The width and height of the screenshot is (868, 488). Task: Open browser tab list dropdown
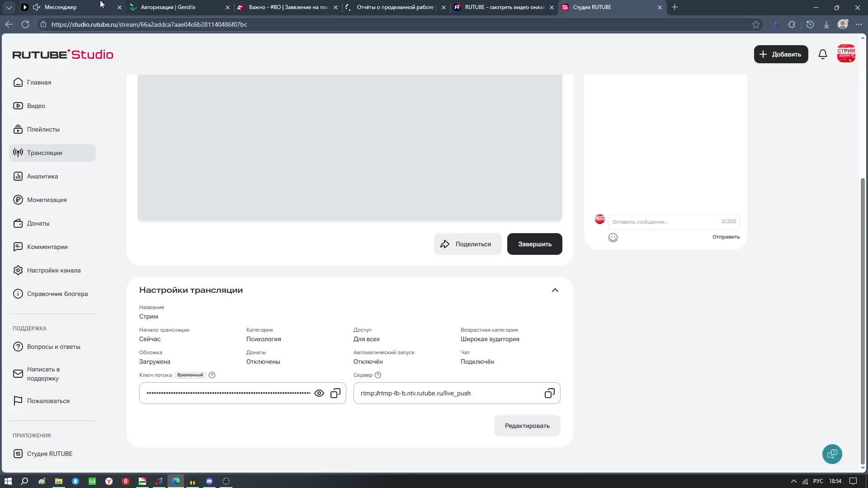9,7
